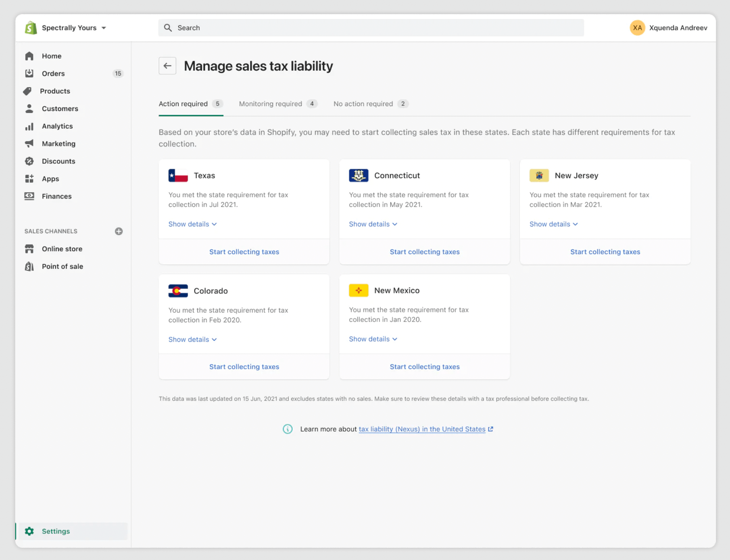
Task: Click the XA user avatar
Action: [637, 28]
